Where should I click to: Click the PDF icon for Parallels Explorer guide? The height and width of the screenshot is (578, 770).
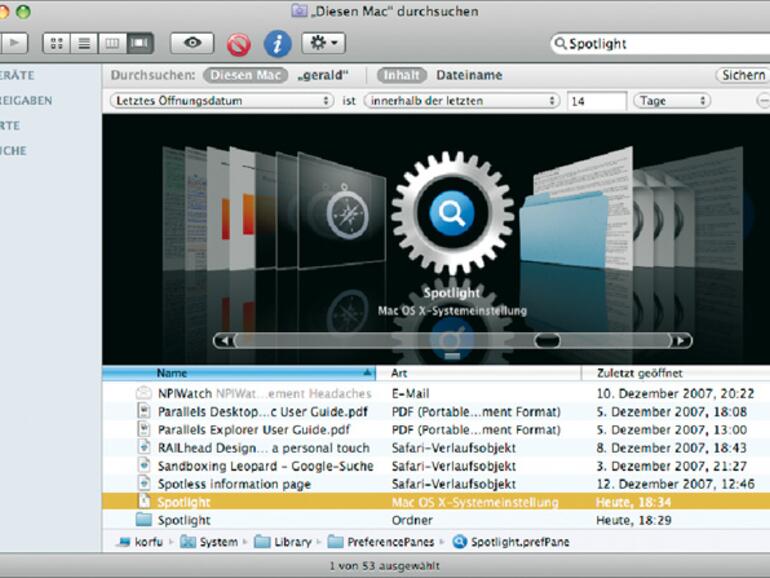point(144,429)
